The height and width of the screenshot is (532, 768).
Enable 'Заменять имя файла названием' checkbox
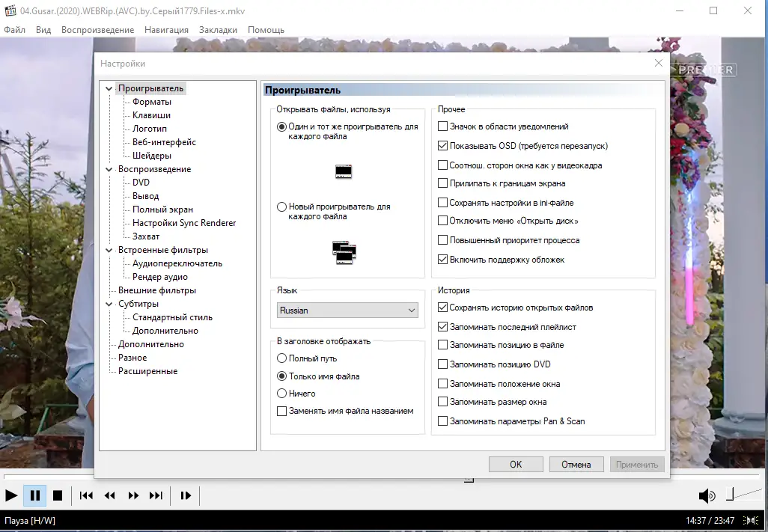(x=345, y=411)
